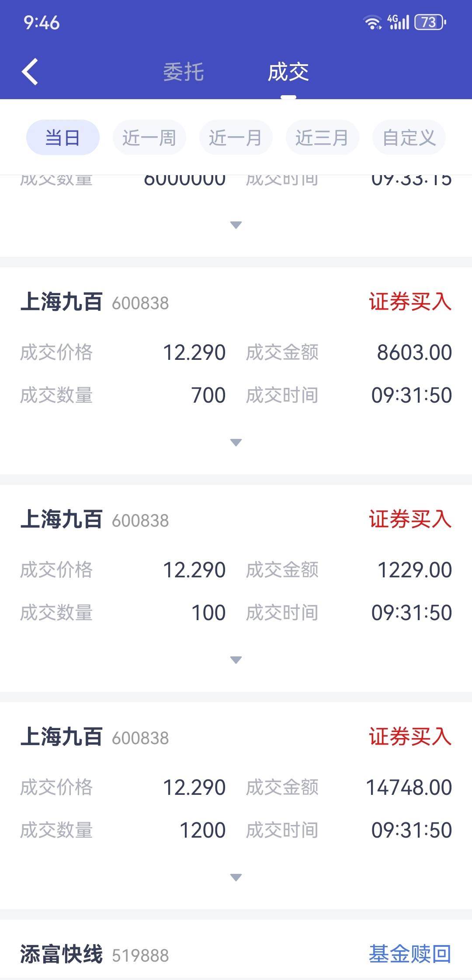Select the 当日 date filter
The width and height of the screenshot is (472, 980).
pos(63,138)
